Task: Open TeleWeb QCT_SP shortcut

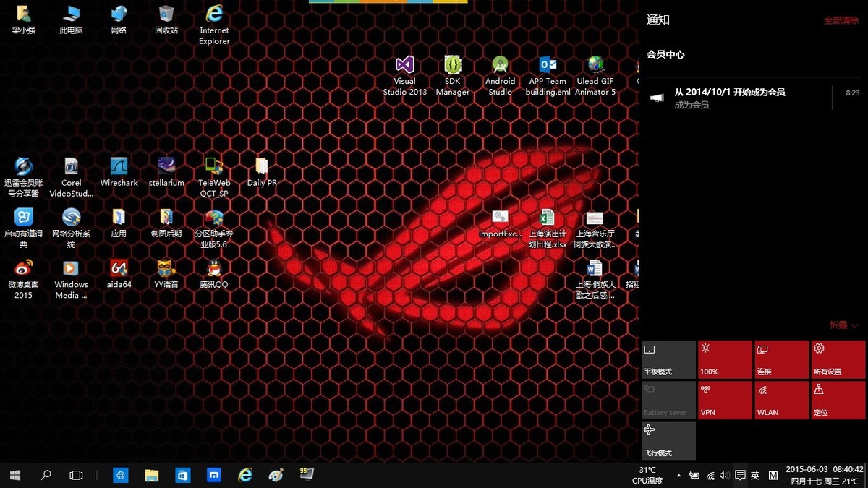Action: click(214, 177)
